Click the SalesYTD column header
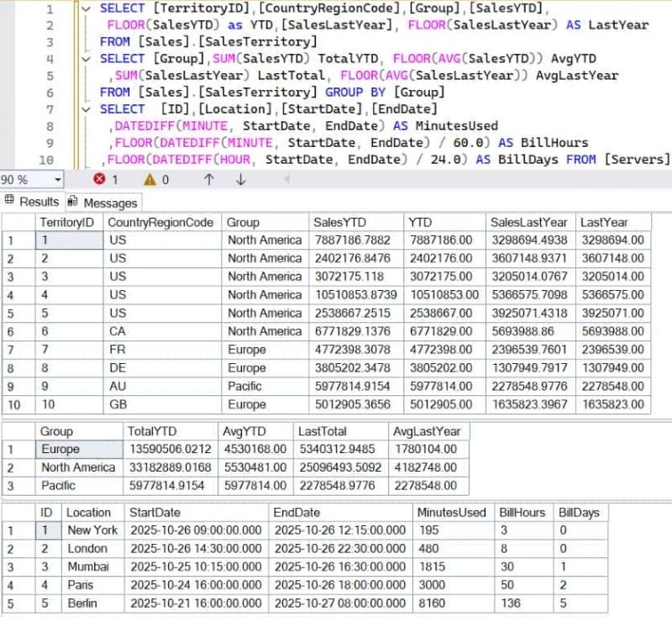672x617 pixels. click(355, 222)
